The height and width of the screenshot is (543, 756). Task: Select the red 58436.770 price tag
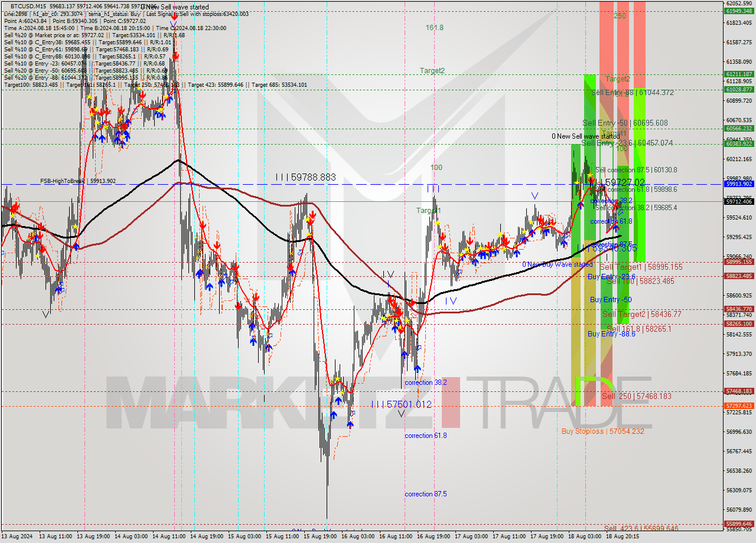tap(739, 309)
